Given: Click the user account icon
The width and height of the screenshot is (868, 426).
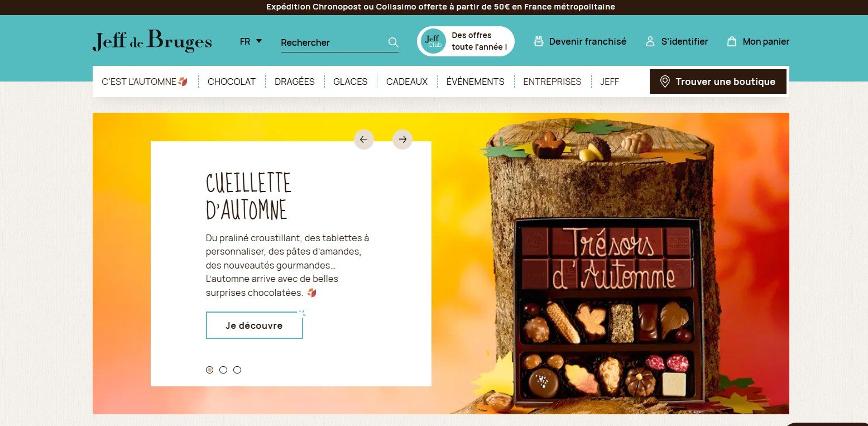Looking at the screenshot, I should 650,41.
